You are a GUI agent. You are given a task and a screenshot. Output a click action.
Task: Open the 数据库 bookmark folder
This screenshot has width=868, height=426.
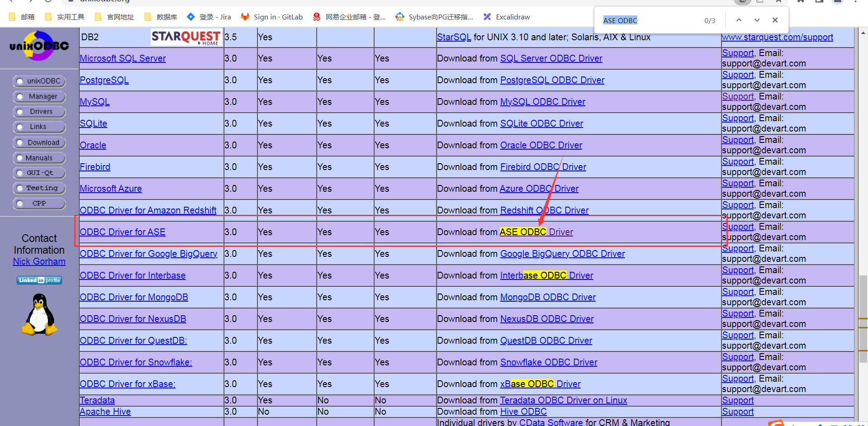click(x=161, y=17)
